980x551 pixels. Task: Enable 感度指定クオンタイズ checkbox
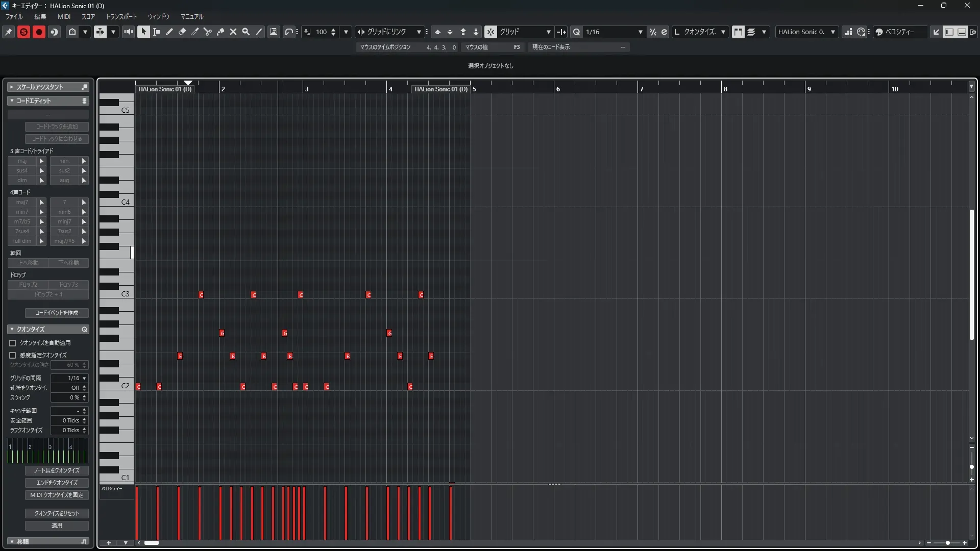pyautogui.click(x=13, y=355)
